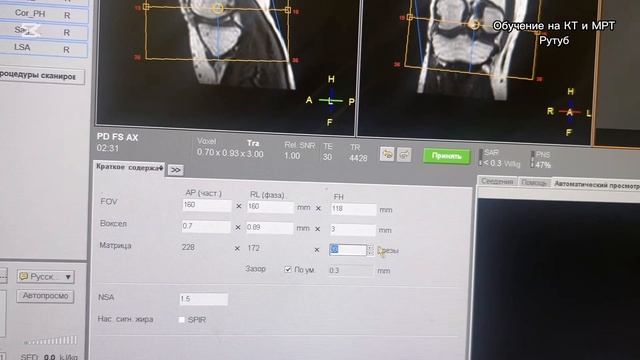
Task: Open the Краткое содержание tab
Action: point(129,168)
